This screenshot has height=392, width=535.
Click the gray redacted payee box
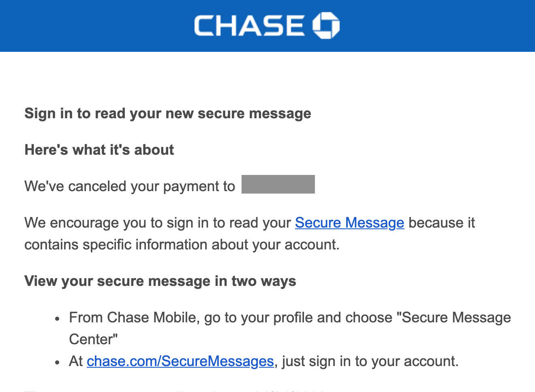click(278, 184)
